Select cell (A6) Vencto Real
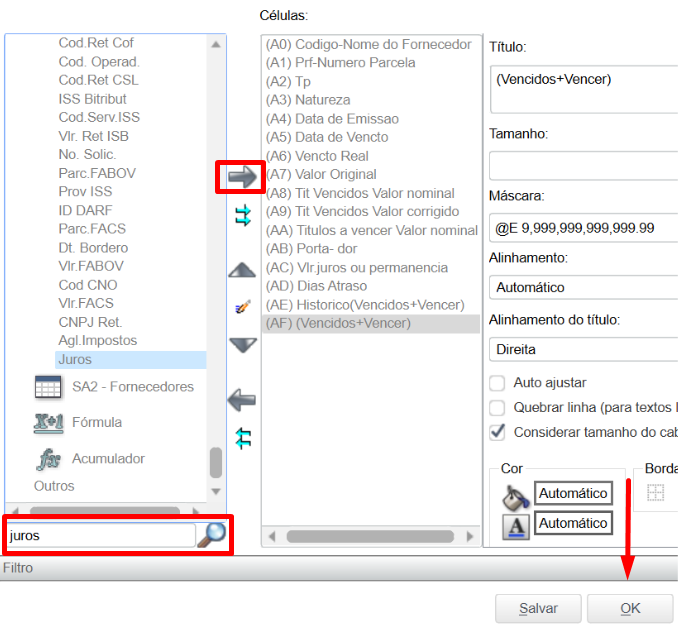687x631 pixels. [x=317, y=156]
